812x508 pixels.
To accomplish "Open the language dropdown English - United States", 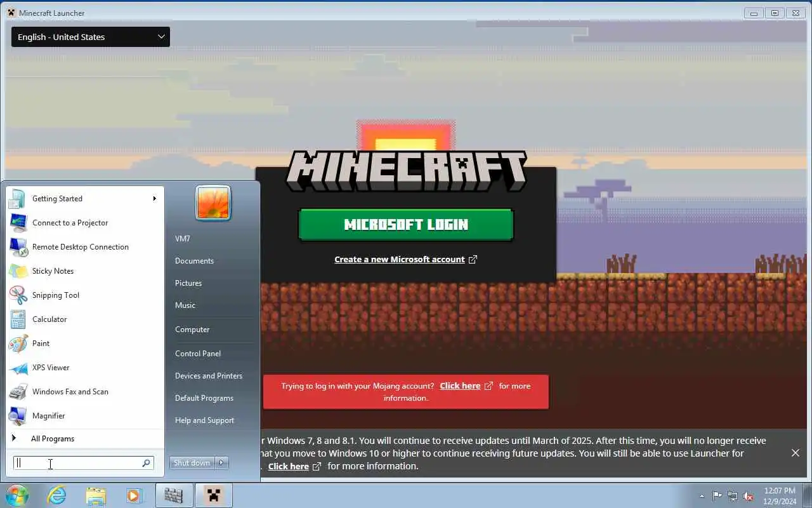I will [x=91, y=37].
